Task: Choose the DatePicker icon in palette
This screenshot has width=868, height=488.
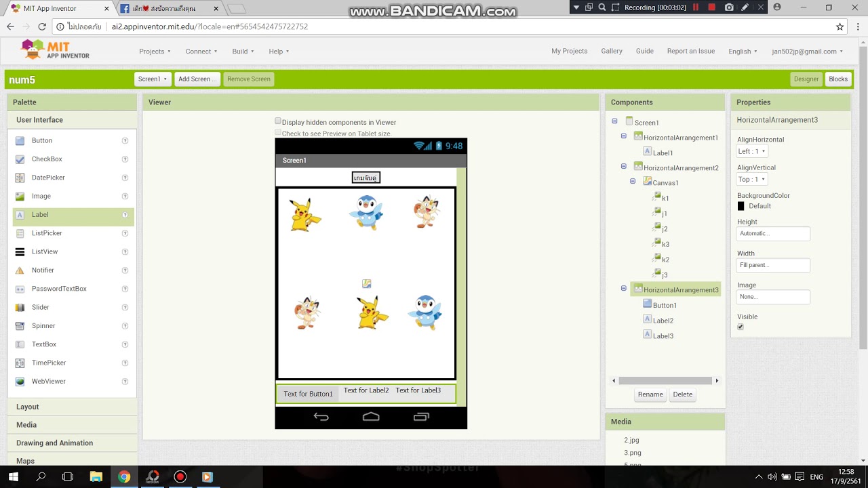Action: [20, 178]
